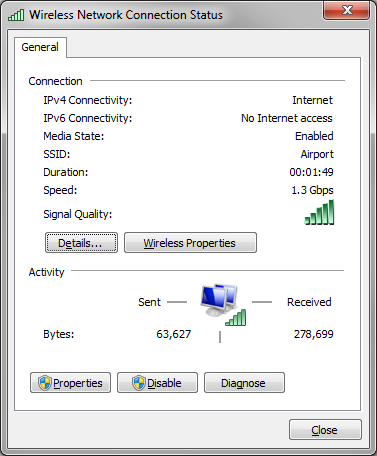The width and height of the screenshot is (377, 456).
Task: Click the IPv6 Connectivity: label
Action: pos(88,118)
